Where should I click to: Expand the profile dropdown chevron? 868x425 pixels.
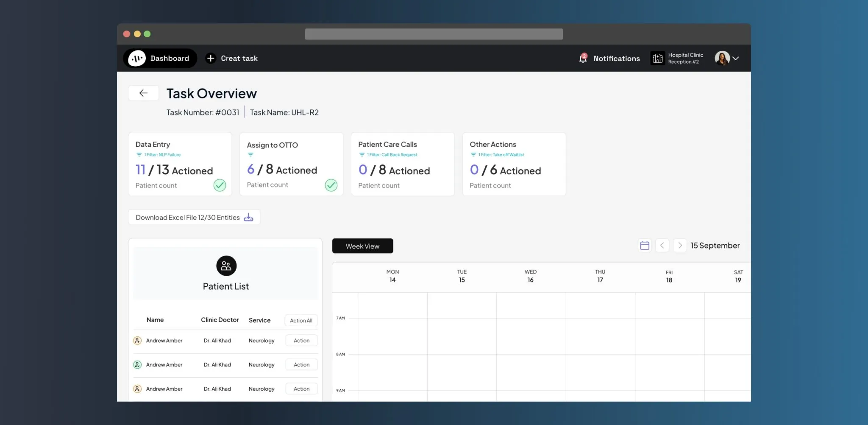point(736,58)
